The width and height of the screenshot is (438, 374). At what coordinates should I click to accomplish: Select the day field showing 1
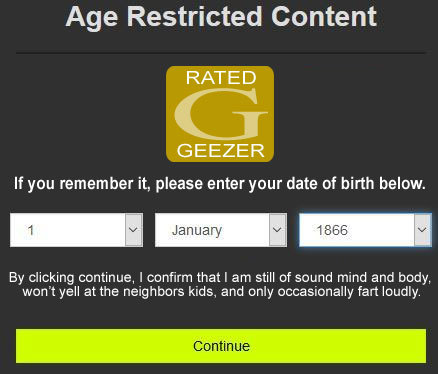click(x=76, y=230)
